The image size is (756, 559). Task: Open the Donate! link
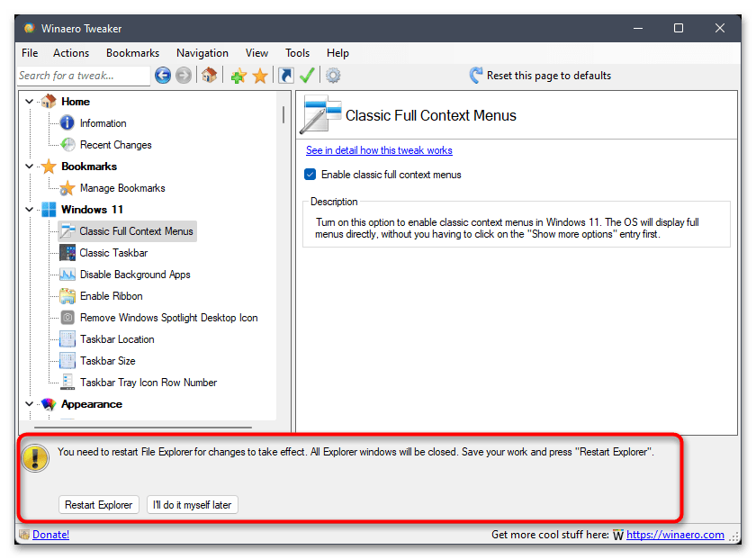point(50,535)
